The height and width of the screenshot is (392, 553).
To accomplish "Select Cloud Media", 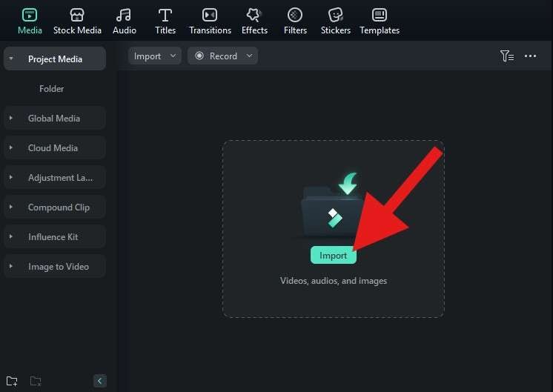I will coord(55,147).
